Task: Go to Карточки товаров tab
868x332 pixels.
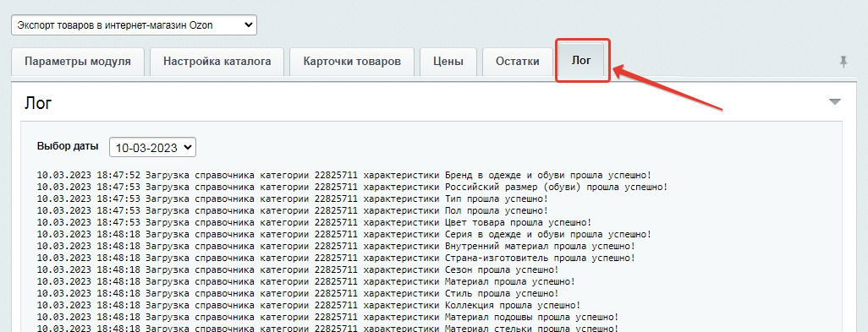Action: [x=352, y=62]
